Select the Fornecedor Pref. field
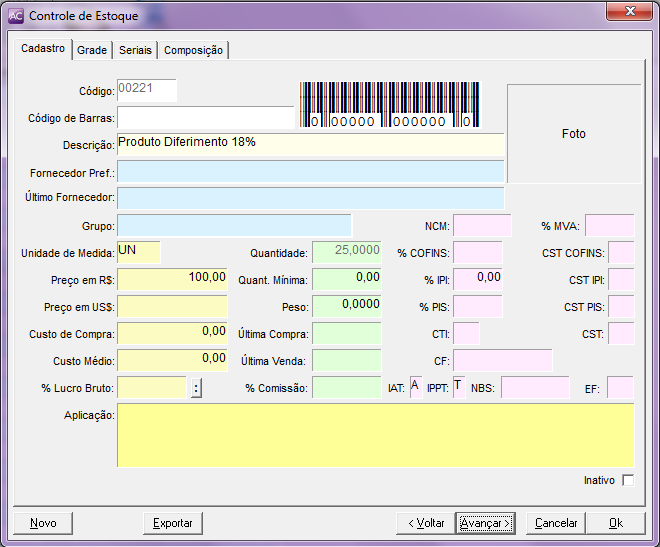Viewport: 660px width, 547px height. 310,171
